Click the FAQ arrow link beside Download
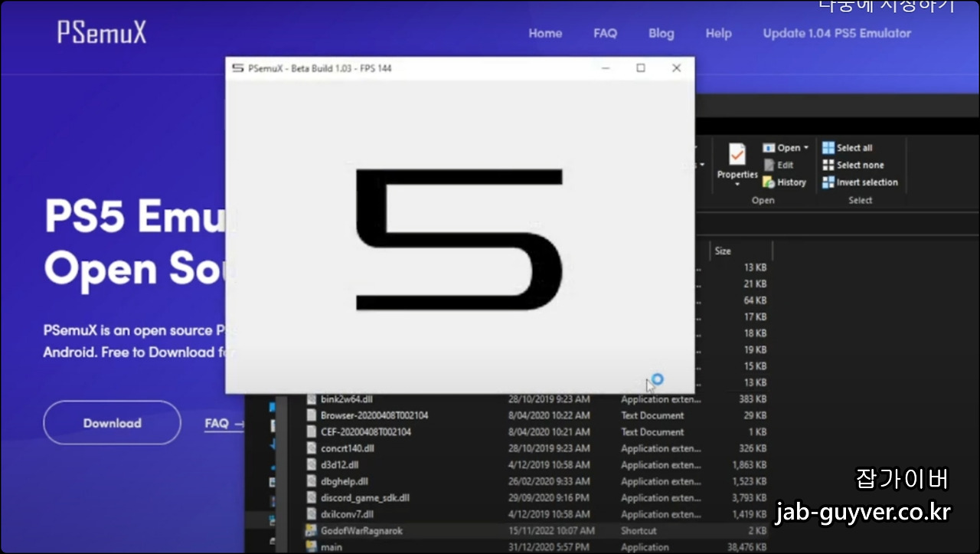This screenshot has height=554, width=980. (x=224, y=423)
